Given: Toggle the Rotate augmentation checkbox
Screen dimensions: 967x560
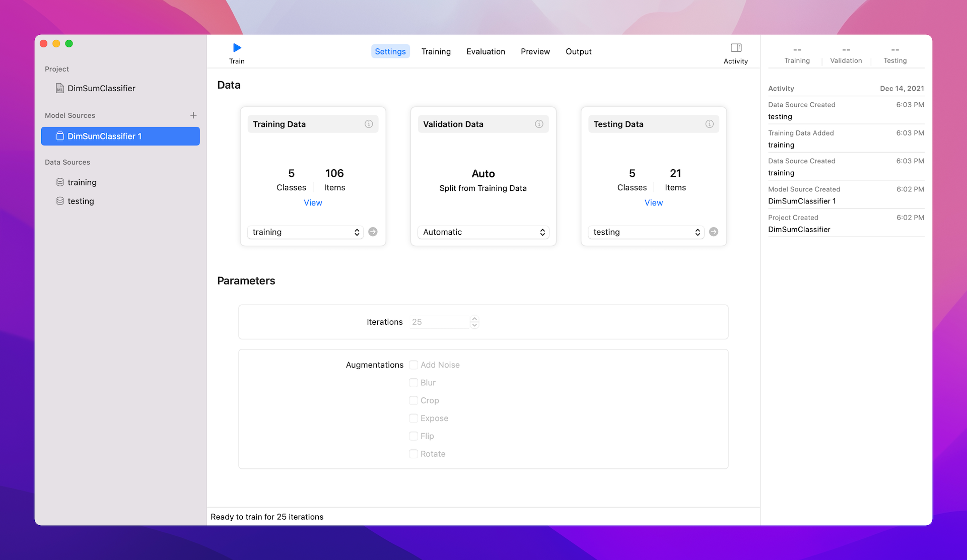Looking at the screenshot, I should pos(413,454).
